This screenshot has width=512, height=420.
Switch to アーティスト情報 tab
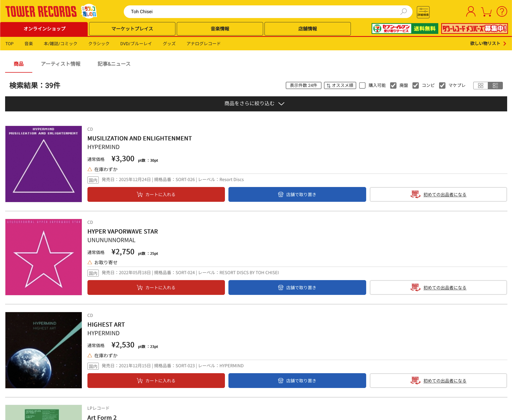[x=61, y=64]
